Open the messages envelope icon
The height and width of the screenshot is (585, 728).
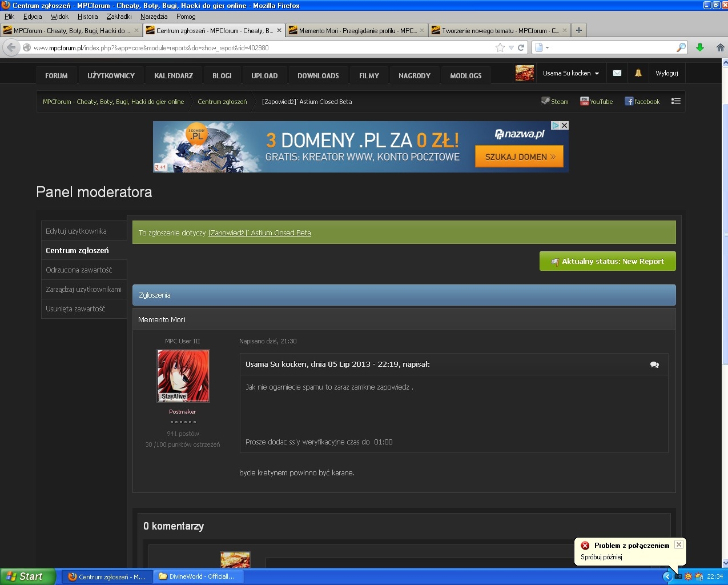(x=617, y=73)
